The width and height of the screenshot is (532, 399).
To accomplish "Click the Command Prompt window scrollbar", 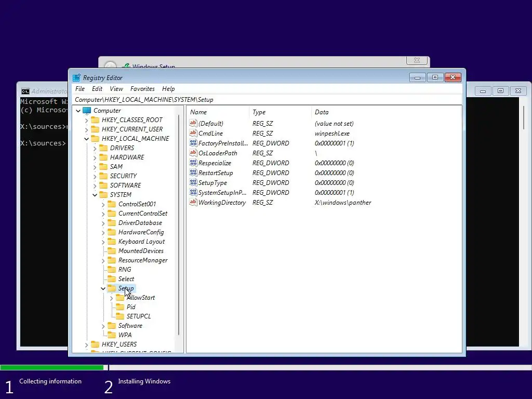I will point(524,118).
